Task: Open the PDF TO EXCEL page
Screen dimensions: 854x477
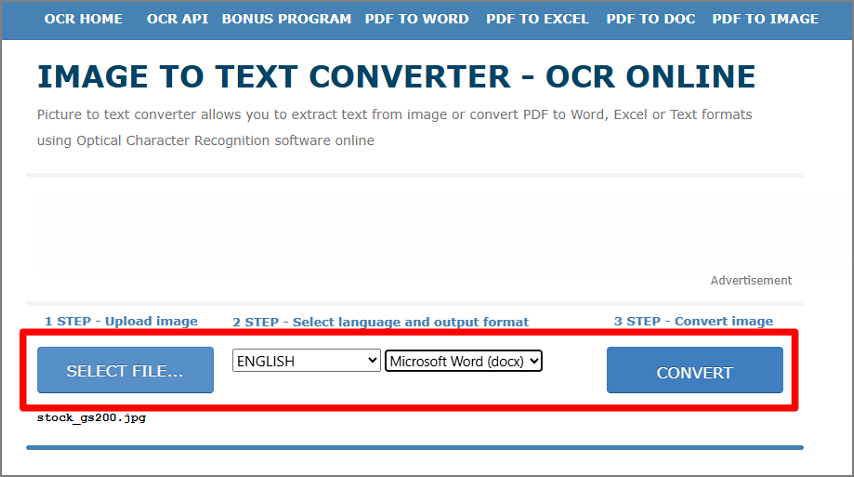Action: tap(538, 19)
